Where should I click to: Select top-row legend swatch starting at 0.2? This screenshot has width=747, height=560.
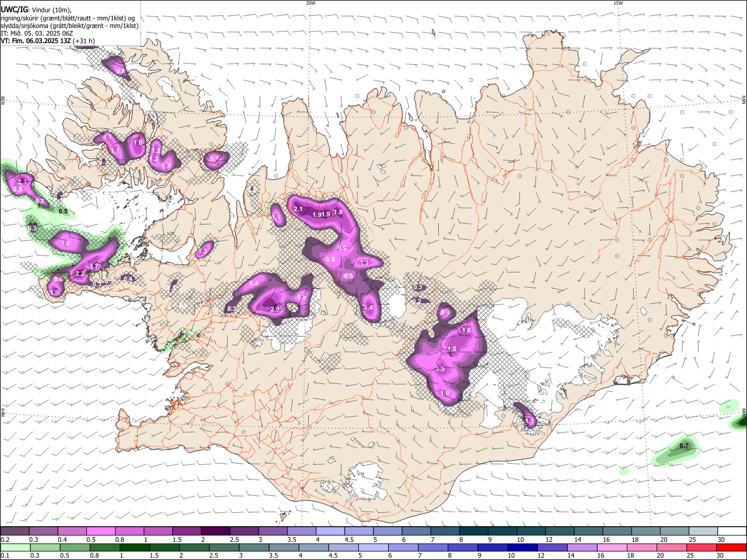point(15,531)
